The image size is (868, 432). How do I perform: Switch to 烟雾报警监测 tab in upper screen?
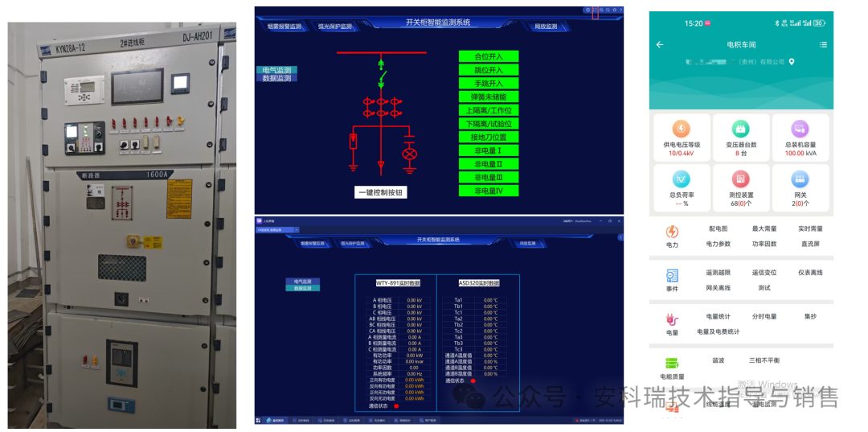point(285,27)
